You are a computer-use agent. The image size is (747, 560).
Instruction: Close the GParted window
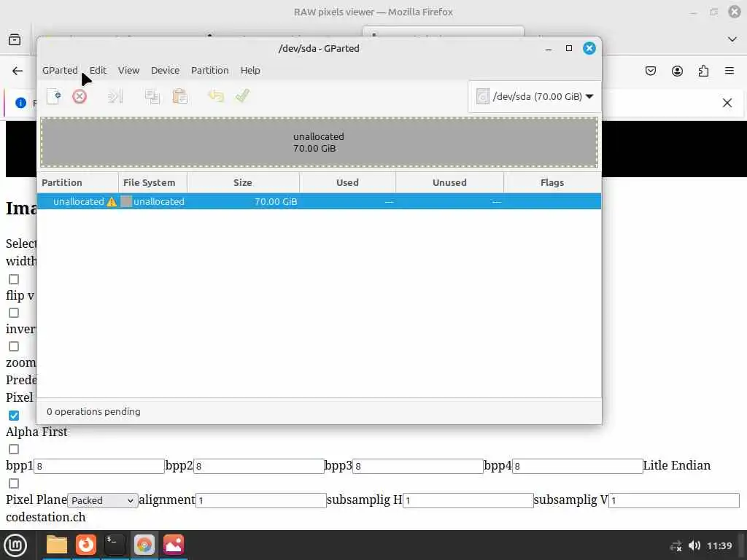(x=589, y=48)
